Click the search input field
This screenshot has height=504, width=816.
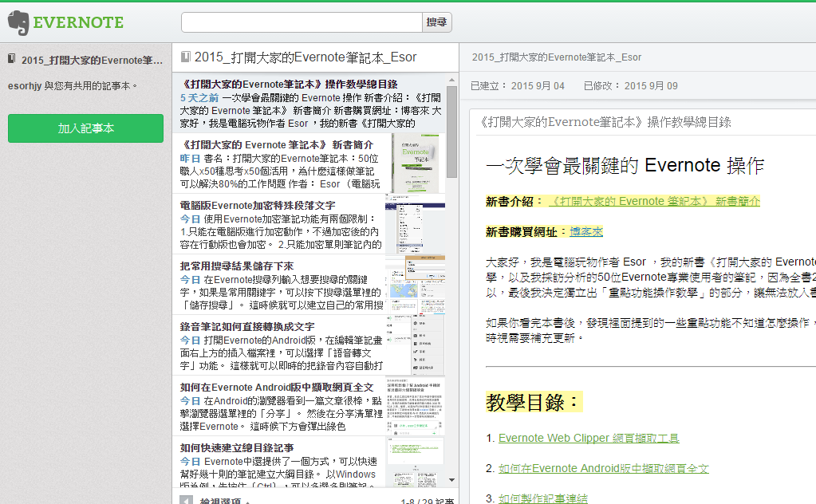(302, 22)
